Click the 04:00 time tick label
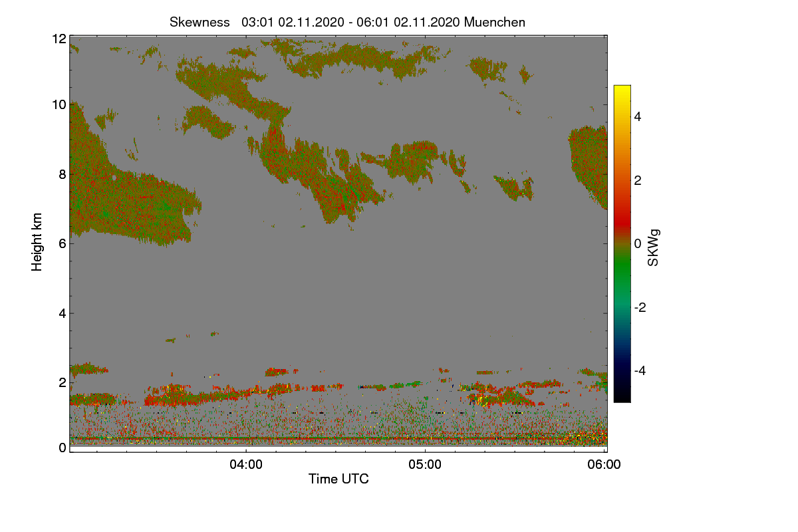This screenshot has width=798, height=532. [x=246, y=465]
